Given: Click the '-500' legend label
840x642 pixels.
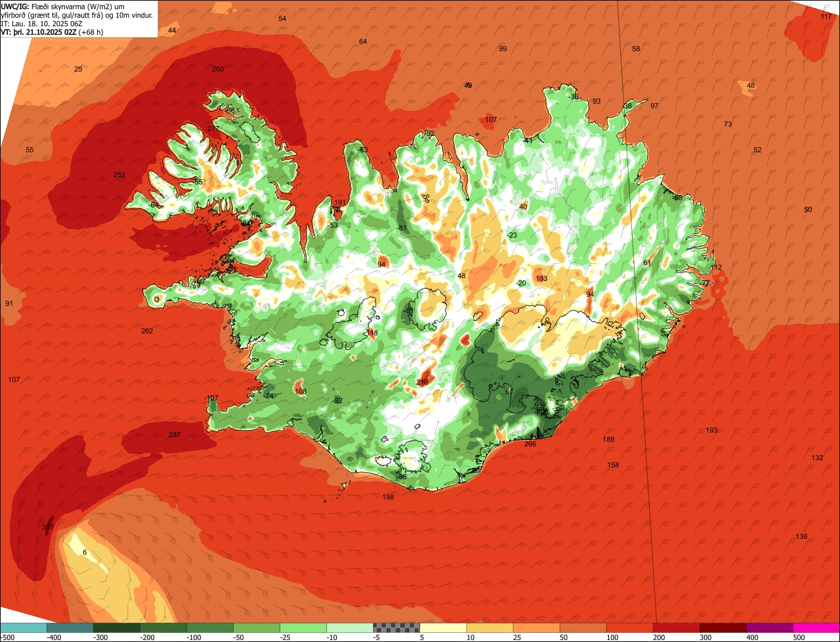Looking at the screenshot, I should click(x=7, y=637).
